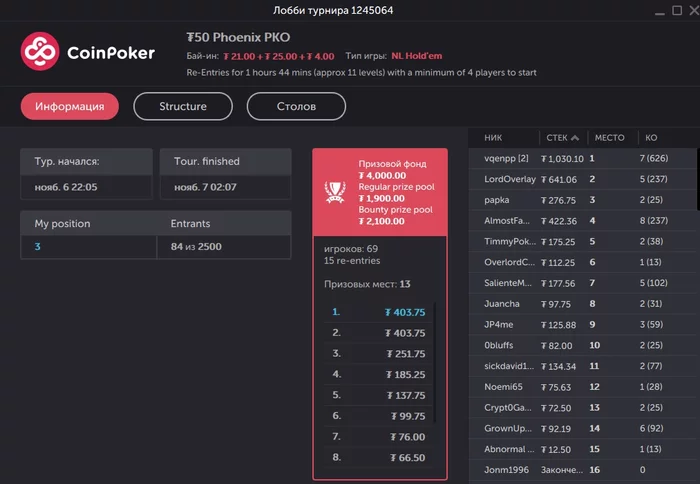
Task: Click the first-place prize row
Action: coord(378,312)
